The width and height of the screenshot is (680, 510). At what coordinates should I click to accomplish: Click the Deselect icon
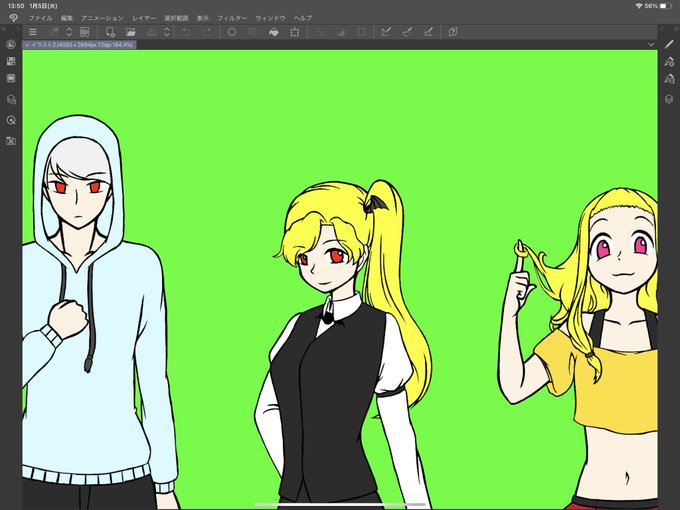tap(320, 32)
